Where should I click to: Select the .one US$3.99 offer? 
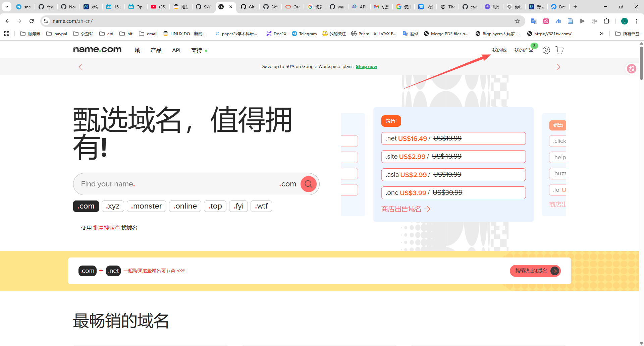[453, 193]
